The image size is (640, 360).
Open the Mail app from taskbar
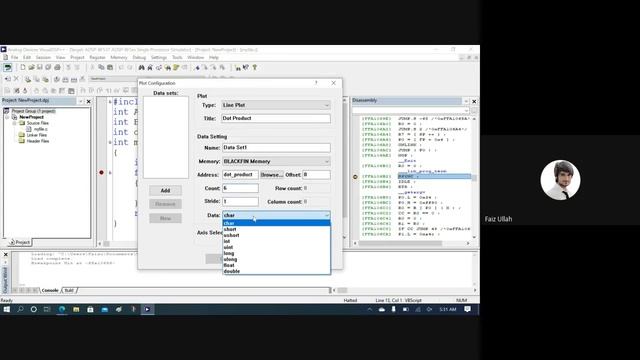[104, 309]
